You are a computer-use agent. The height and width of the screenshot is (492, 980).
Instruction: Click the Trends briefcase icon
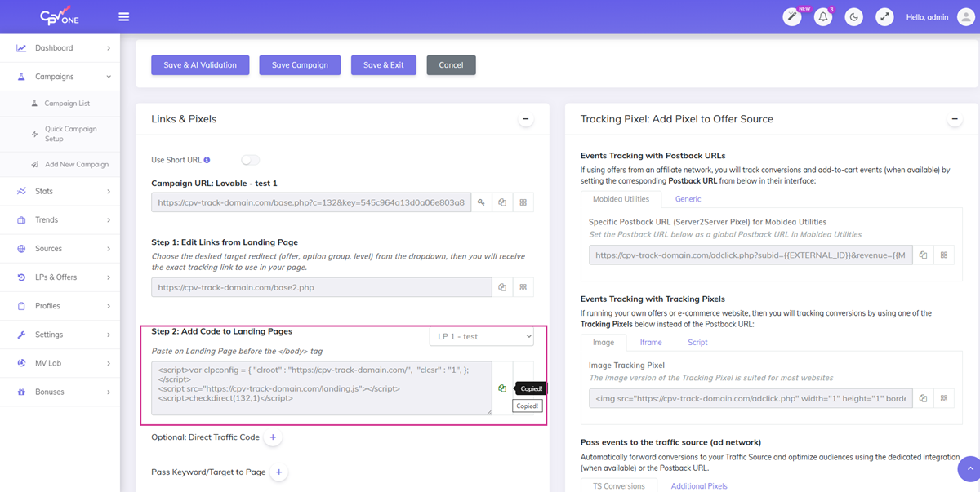pyautogui.click(x=21, y=220)
